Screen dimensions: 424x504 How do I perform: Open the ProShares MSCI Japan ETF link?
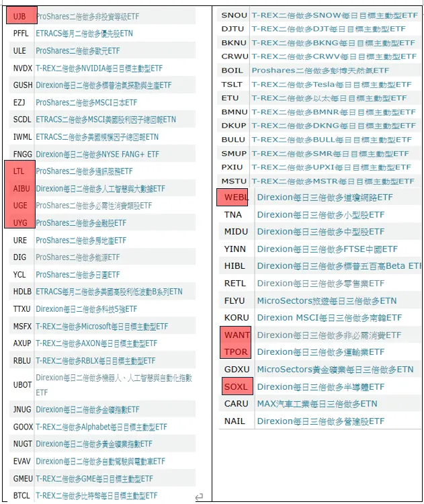pyautogui.click(x=87, y=103)
